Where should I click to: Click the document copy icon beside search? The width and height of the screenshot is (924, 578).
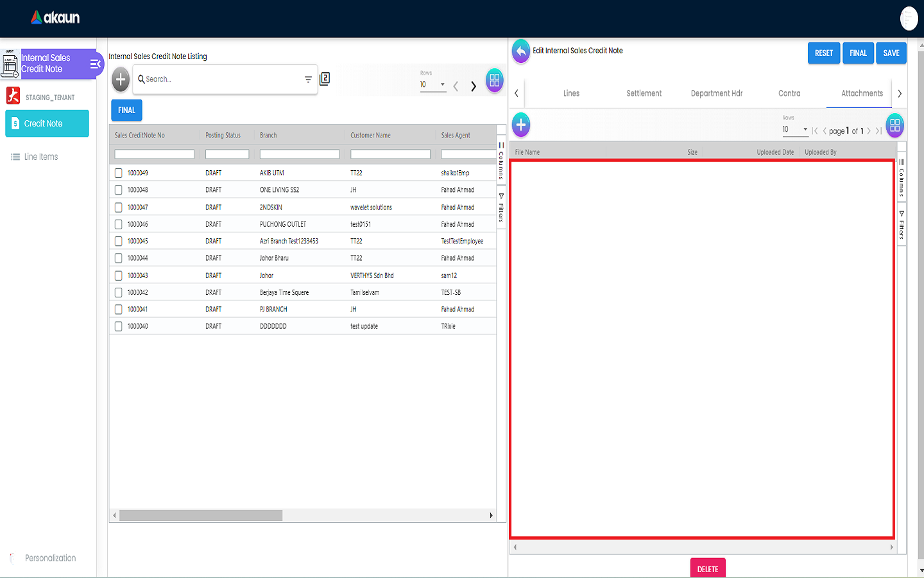point(325,79)
